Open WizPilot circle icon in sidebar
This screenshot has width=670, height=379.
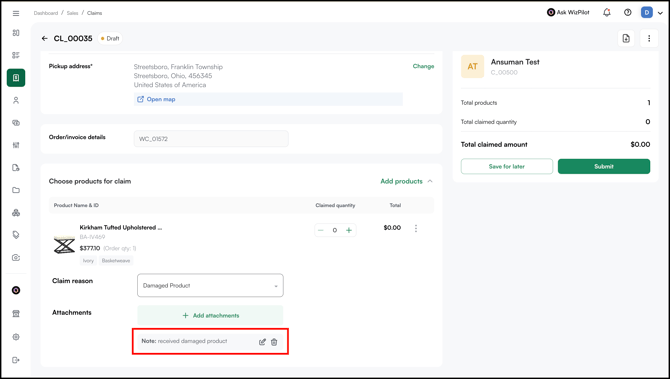pyautogui.click(x=16, y=291)
